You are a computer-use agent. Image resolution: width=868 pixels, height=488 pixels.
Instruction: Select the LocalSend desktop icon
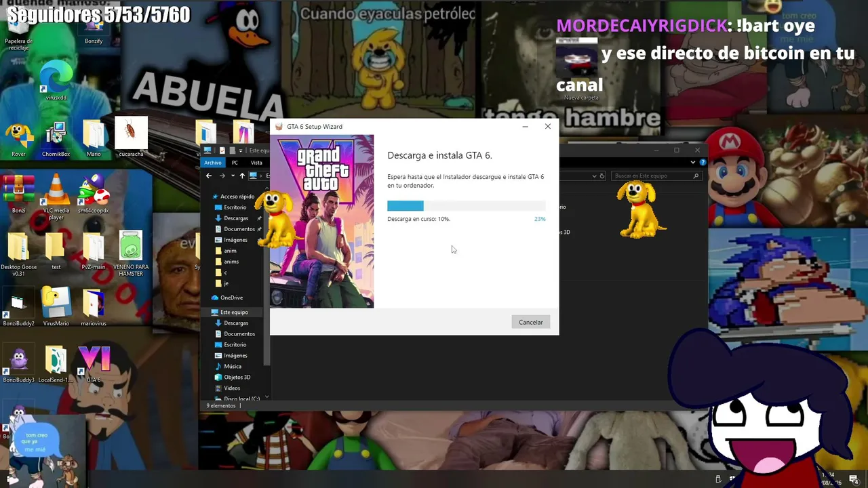pyautogui.click(x=56, y=365)
